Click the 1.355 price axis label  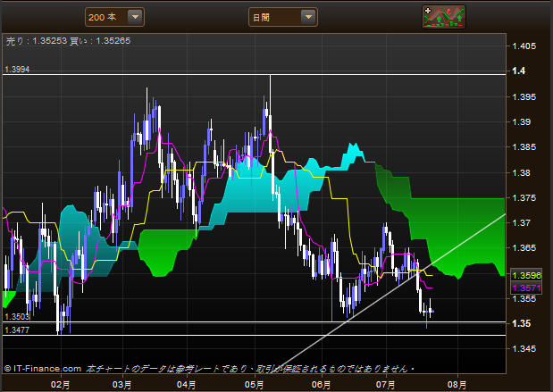tap(524, 299)
